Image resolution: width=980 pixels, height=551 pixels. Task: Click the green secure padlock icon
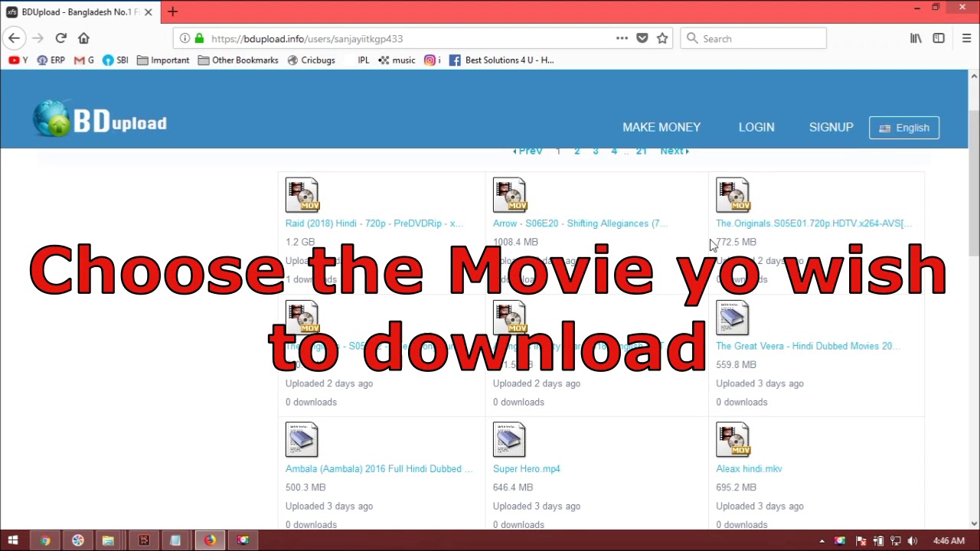[x=199, y=38]
